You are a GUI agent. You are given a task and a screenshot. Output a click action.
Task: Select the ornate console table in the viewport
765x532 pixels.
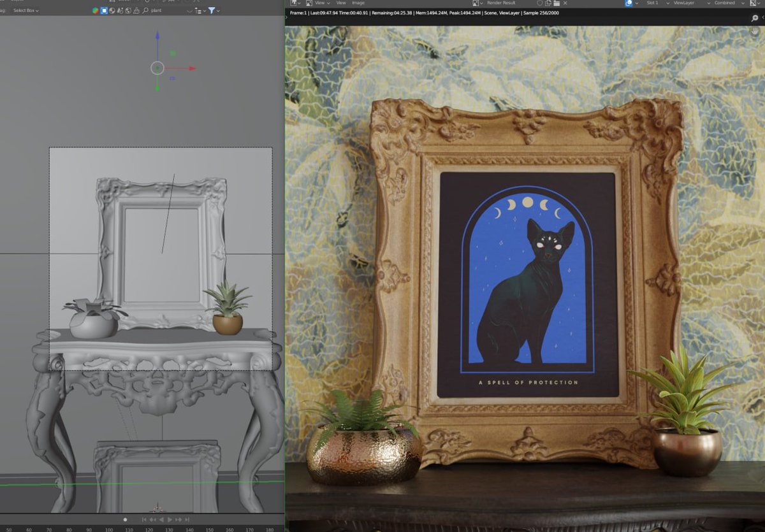(156, 408)
